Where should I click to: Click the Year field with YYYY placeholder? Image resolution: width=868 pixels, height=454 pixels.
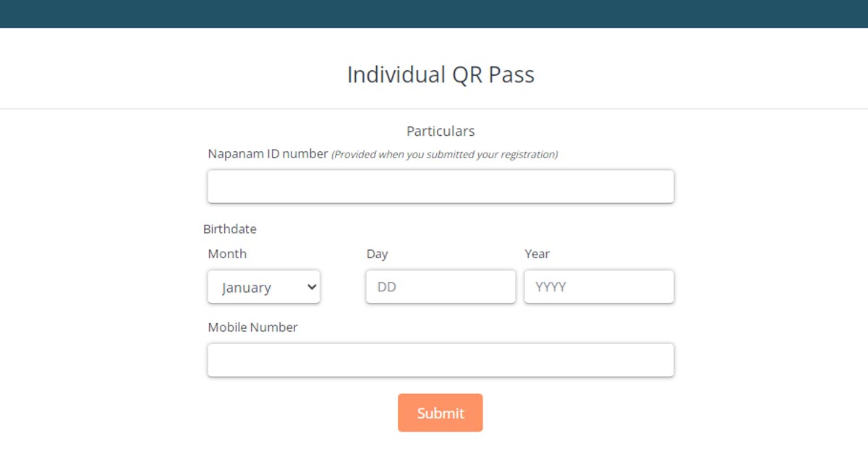(599, 286)
